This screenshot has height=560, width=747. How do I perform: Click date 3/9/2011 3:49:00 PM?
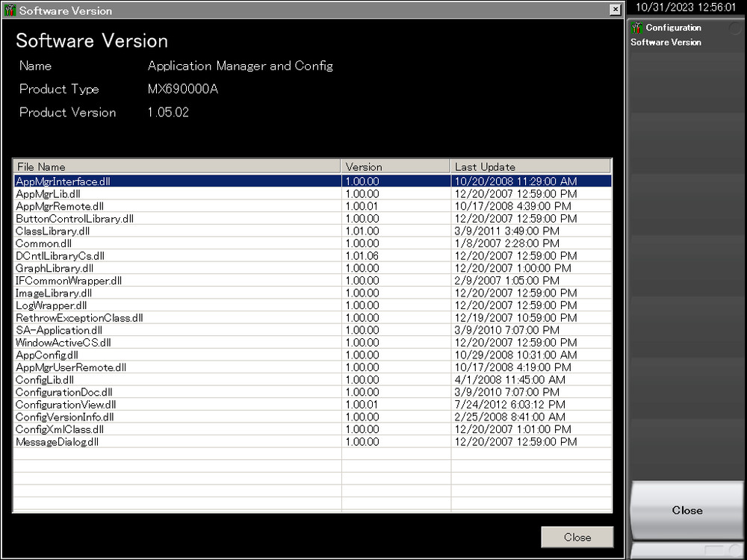tap(507, 231)
